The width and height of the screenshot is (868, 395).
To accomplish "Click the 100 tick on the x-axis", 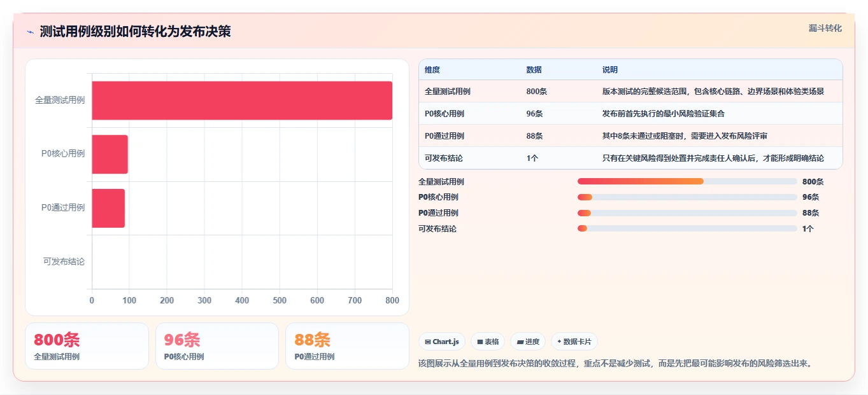I will [x=129, y=300].
